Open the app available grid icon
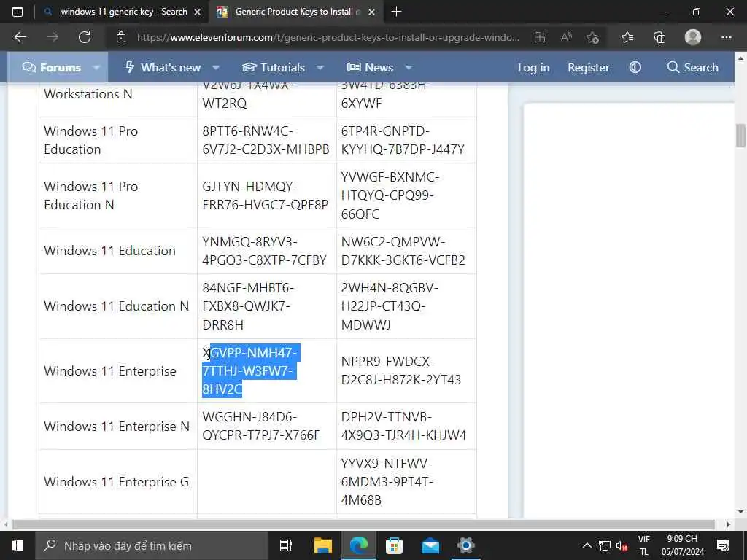The image size is (747, 560). point(540,37)
